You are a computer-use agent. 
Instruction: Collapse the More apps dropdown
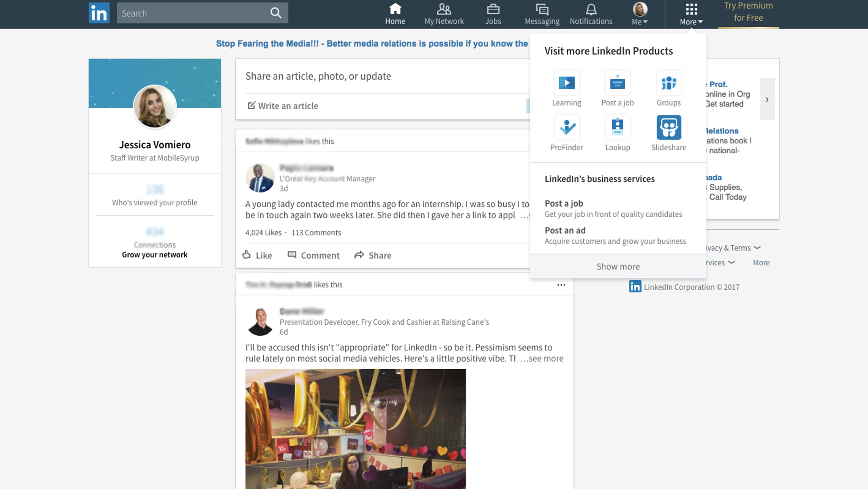691,14
